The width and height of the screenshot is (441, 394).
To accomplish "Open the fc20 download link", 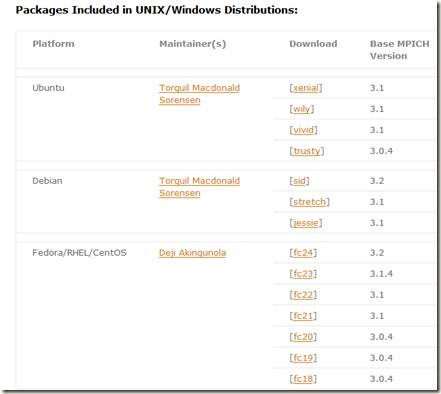I will [303, 337].
